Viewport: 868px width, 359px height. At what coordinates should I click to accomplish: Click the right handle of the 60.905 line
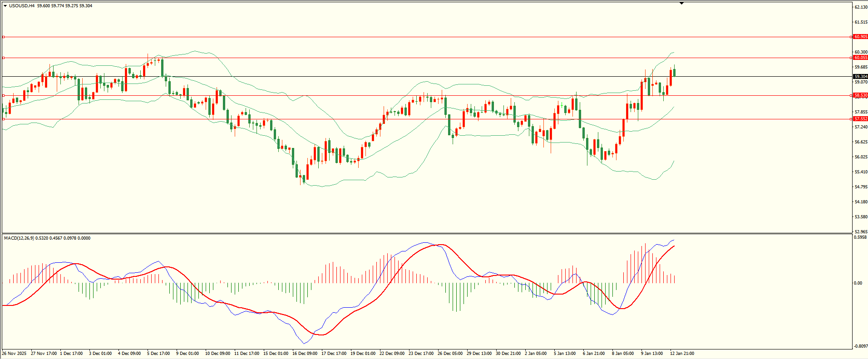(x=850, y=37)
